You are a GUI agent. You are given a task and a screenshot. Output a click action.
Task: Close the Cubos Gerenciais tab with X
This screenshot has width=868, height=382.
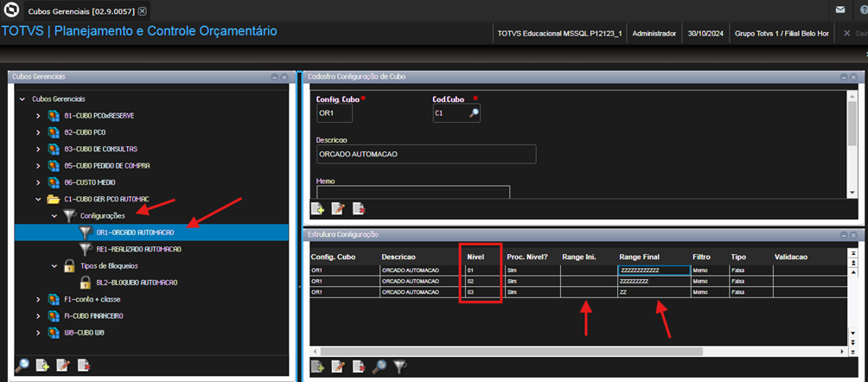pos(143,10)
